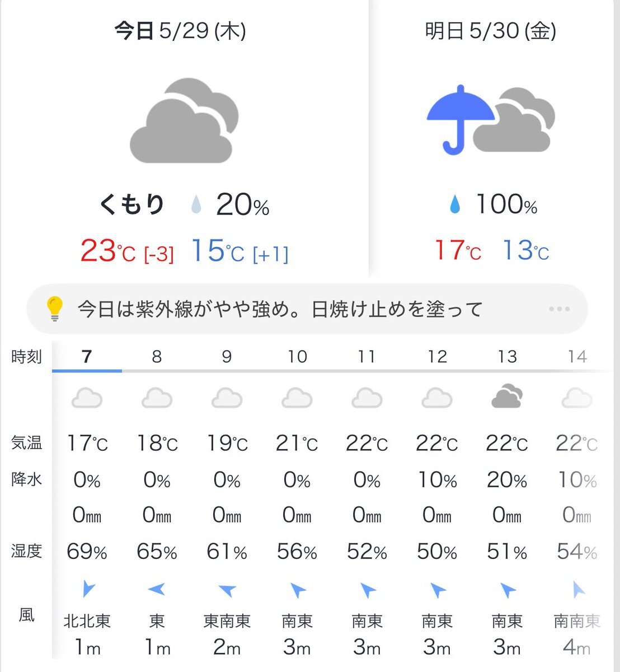Click the yellow lightbulb tip icon
This screenshot has width=620, height=672.
pos(54,309)
